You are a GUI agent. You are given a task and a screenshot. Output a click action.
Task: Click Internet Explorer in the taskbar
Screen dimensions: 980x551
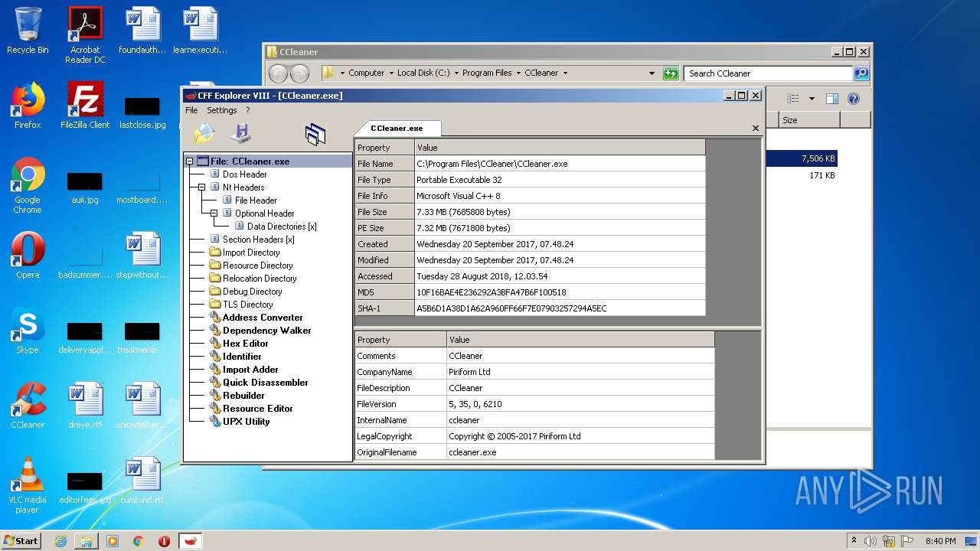(x=60, y=541)
